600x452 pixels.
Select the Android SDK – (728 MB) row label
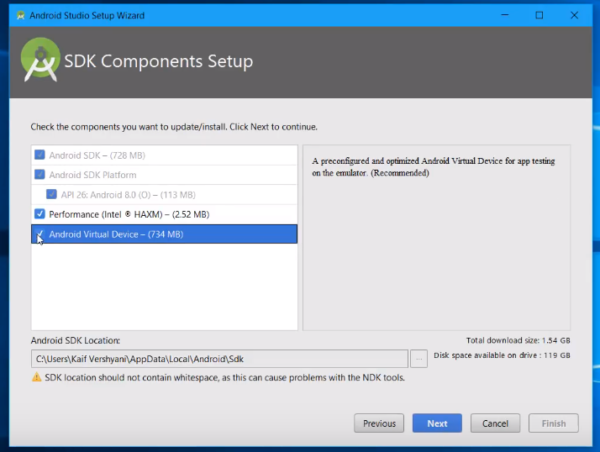pyautogui.click(x=96, y=155)
